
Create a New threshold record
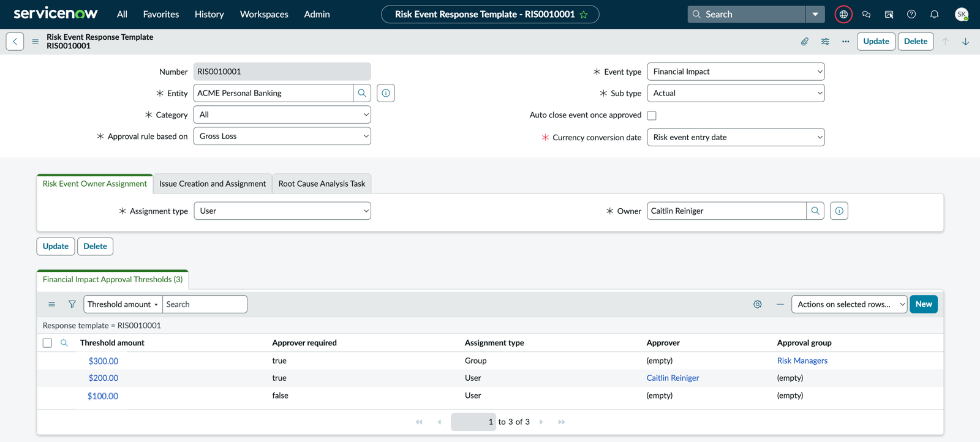(x=924, y=304)
